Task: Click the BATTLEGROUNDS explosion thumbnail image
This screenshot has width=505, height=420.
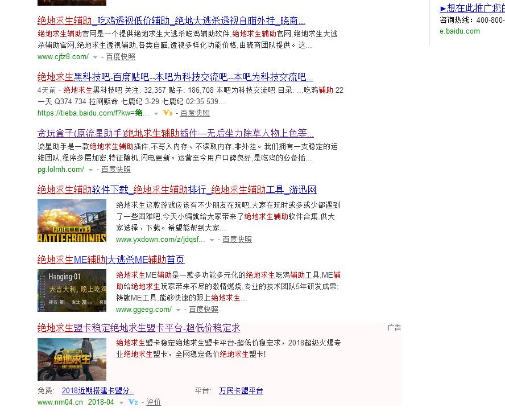Action: [71, 221]
